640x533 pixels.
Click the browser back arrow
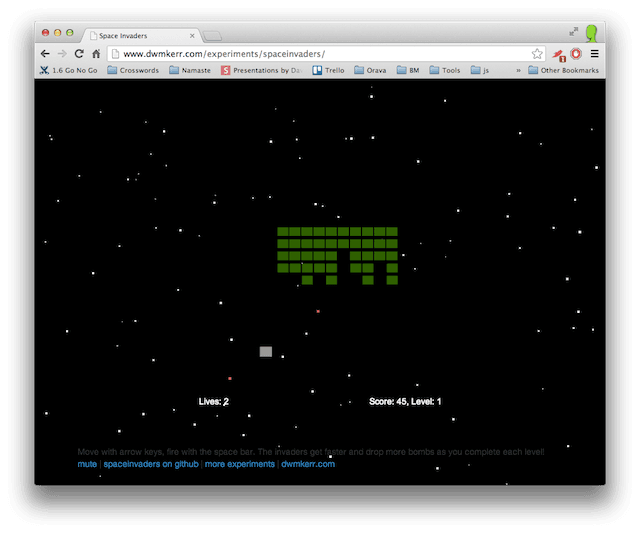(45, 53)
